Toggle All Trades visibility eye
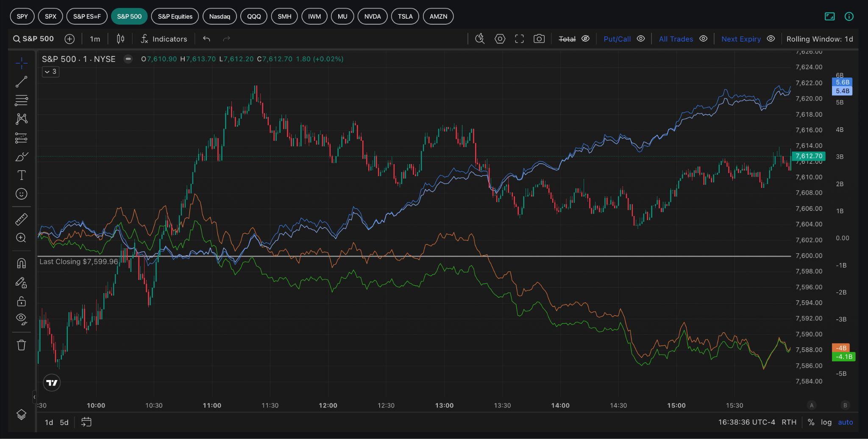868x439 pixels. 703,39
